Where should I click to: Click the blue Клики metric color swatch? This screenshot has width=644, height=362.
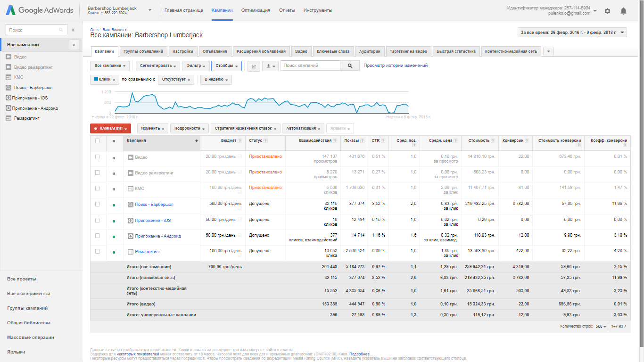tap(96, 80)
